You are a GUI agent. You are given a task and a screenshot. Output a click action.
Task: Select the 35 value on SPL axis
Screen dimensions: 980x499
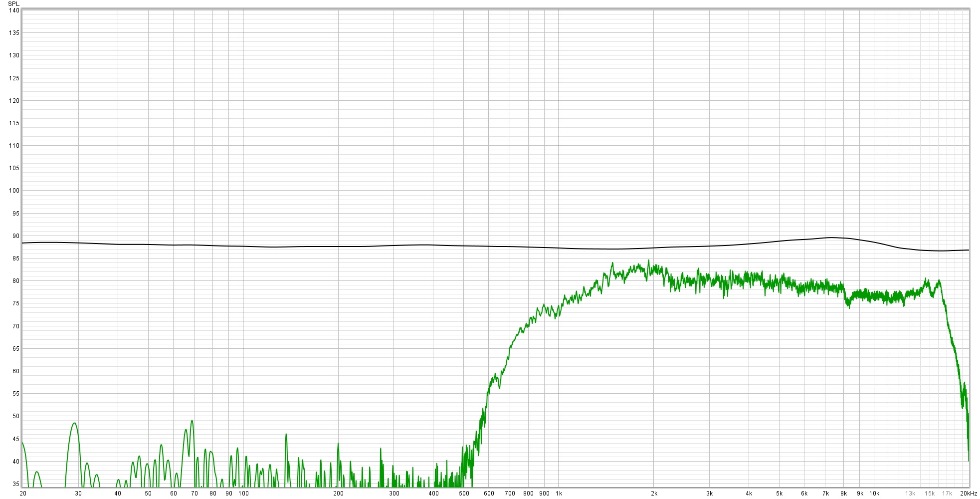coord(16,484)
